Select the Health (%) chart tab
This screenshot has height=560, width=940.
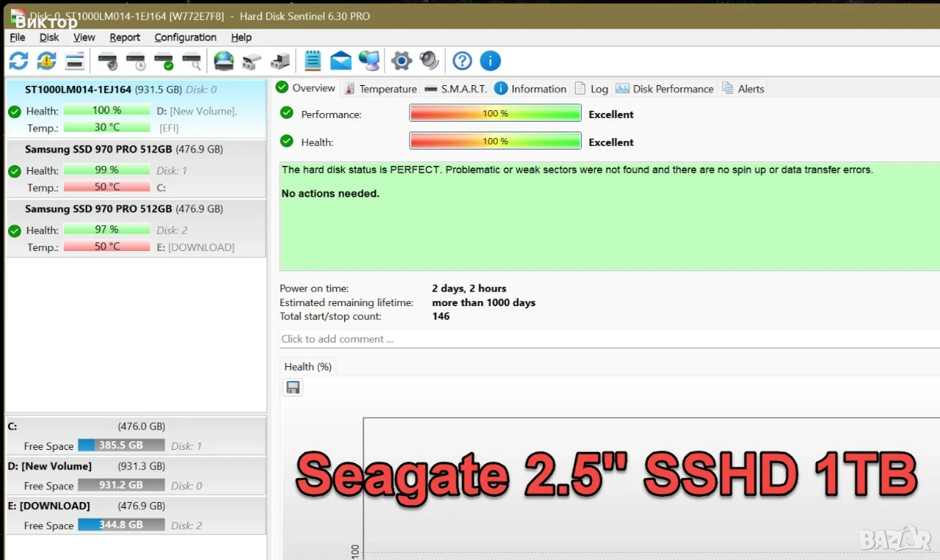pos(308,367)
